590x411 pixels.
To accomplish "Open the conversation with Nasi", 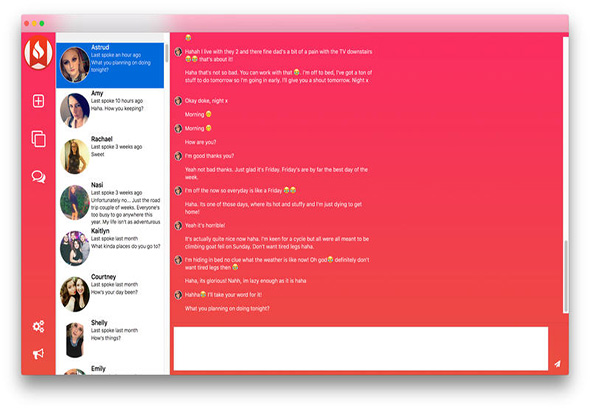I will 110,203.
